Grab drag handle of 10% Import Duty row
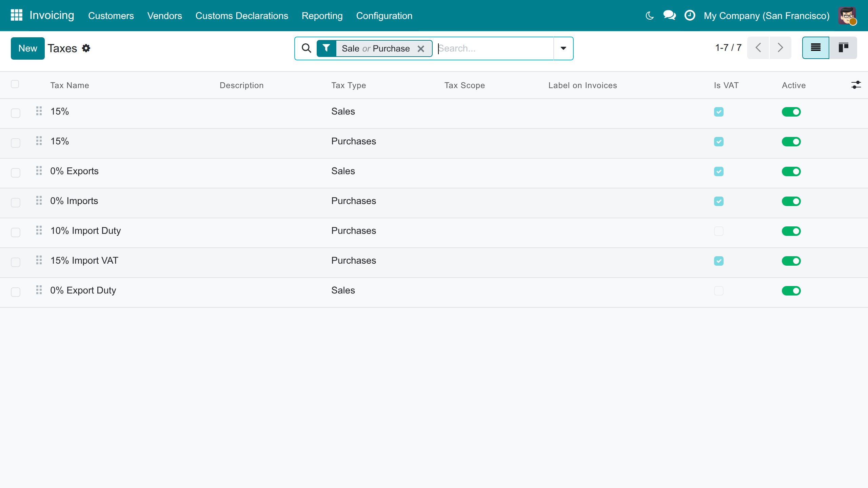Viewport: 868px width, 488px height. 39,230
